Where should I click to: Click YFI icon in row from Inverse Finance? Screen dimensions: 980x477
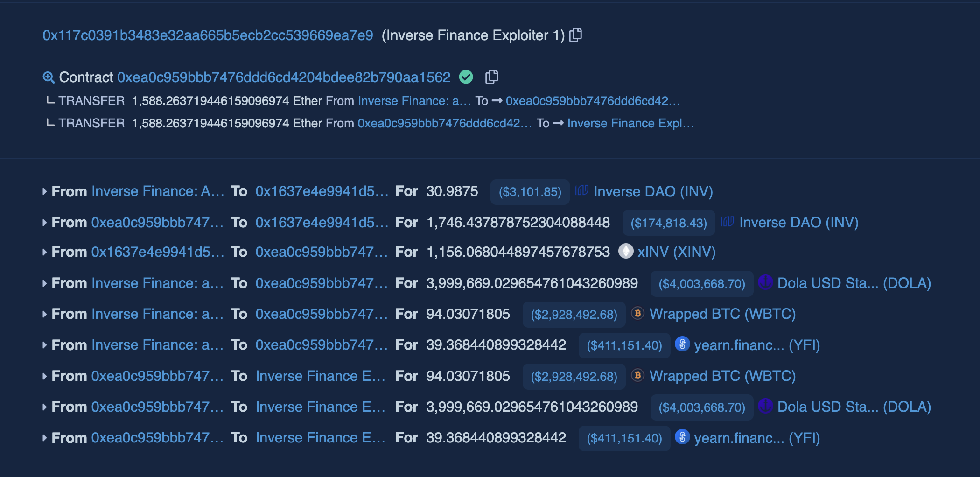tap(682, 344)
